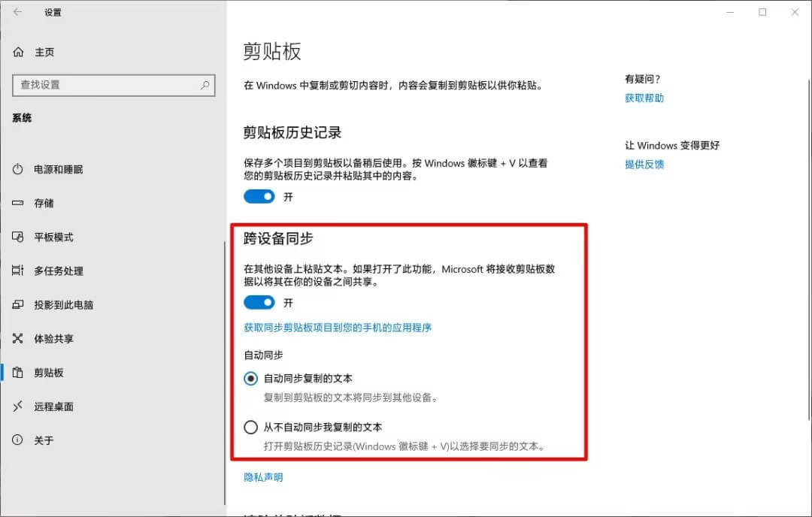Disable the 跨设备同步 toggle
The height and width of the screenshot is (517, 812).
259,302
